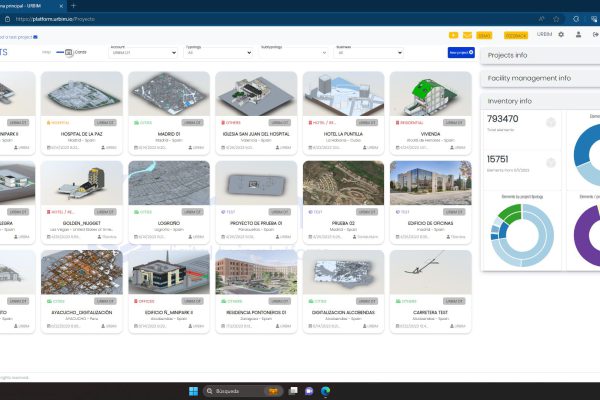
Task: Click the CARRETERA TEST title
Action: click(x=430, y=312)
